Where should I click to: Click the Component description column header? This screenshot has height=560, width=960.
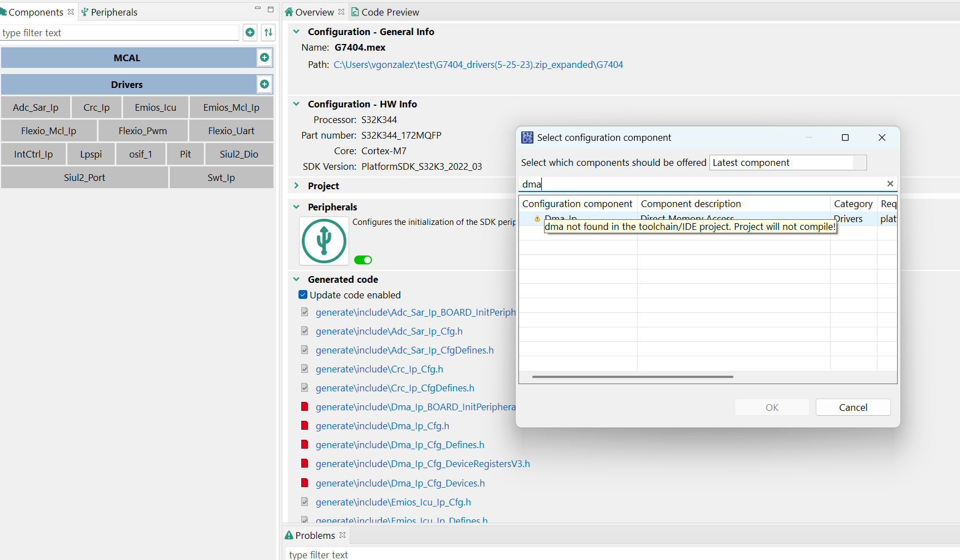coord(733,204)
